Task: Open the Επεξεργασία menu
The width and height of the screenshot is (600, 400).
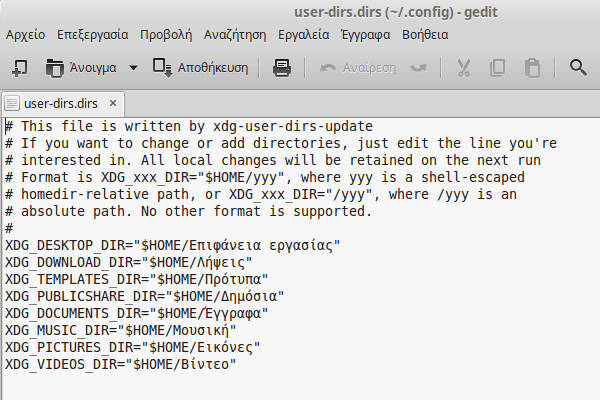Action: (x=93, y=35)
